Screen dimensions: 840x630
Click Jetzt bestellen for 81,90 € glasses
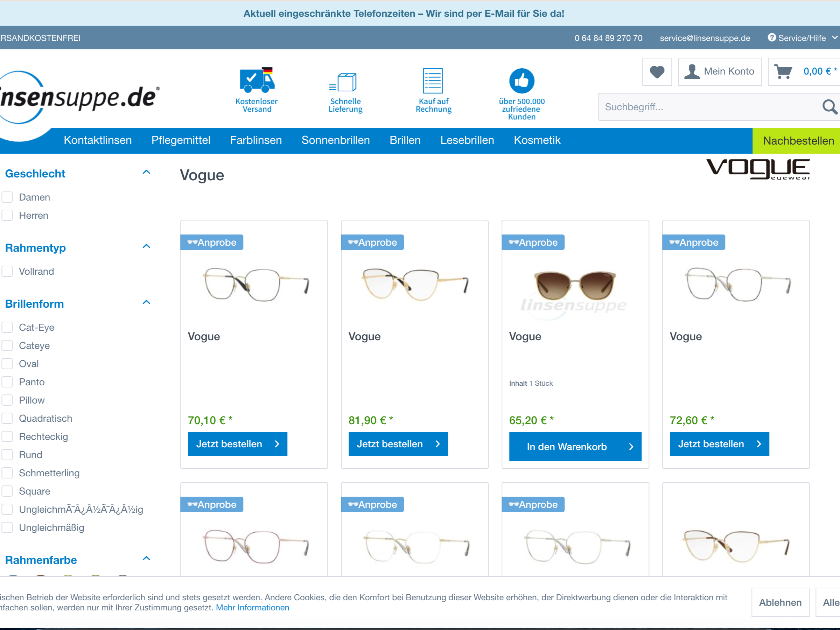[398, 444]
